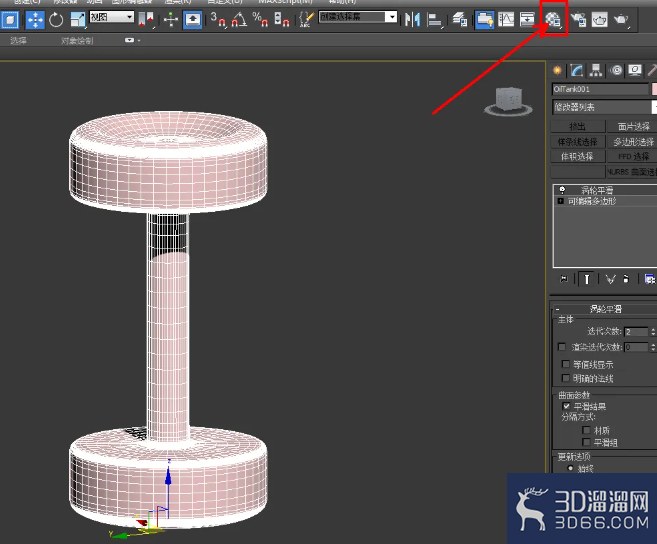Viewport: 657px width, 544px height.
Task: Toggle the Spinner Snap icon
Action: coord(282,19)
